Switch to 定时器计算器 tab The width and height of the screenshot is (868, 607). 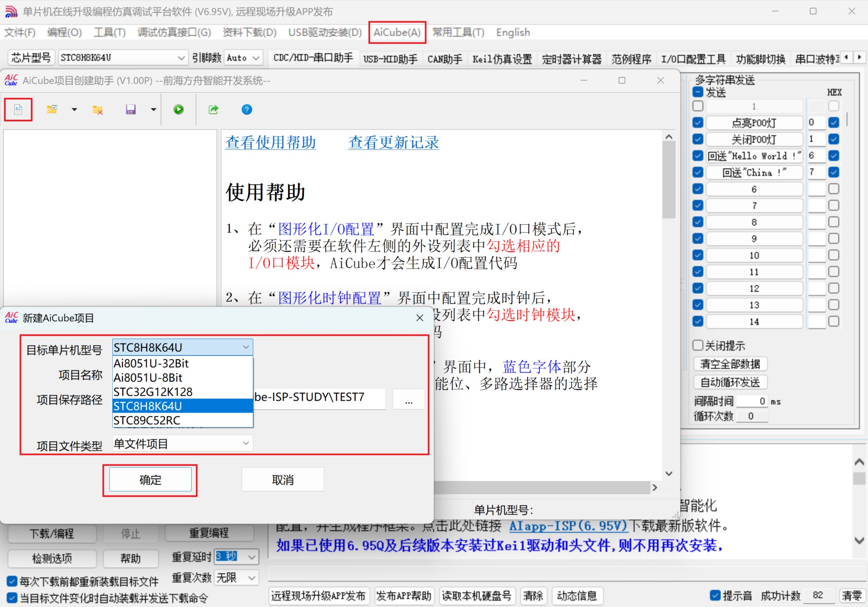tap(572, 59)
